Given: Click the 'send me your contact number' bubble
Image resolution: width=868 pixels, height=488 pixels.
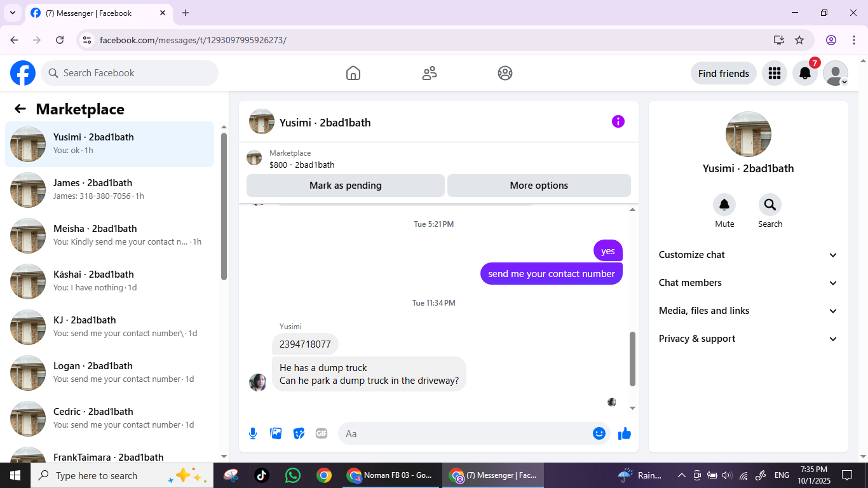Looking at the screenshot, I should point(552,274).
